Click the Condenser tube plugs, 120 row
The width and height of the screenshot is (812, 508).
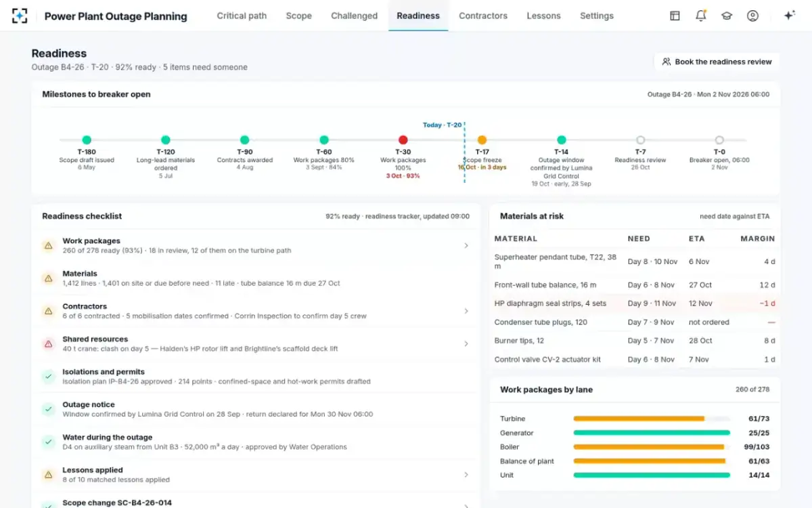(635, 322)
